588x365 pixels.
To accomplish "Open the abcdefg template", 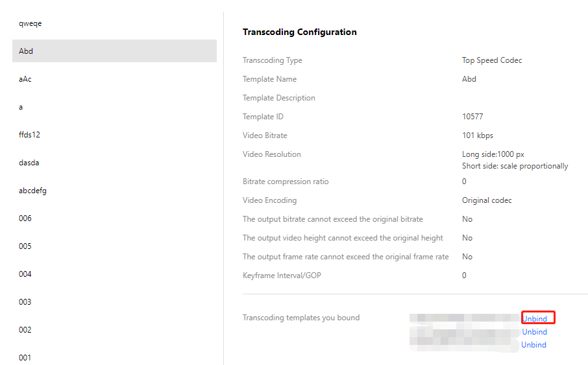I will tap(32, 191).
